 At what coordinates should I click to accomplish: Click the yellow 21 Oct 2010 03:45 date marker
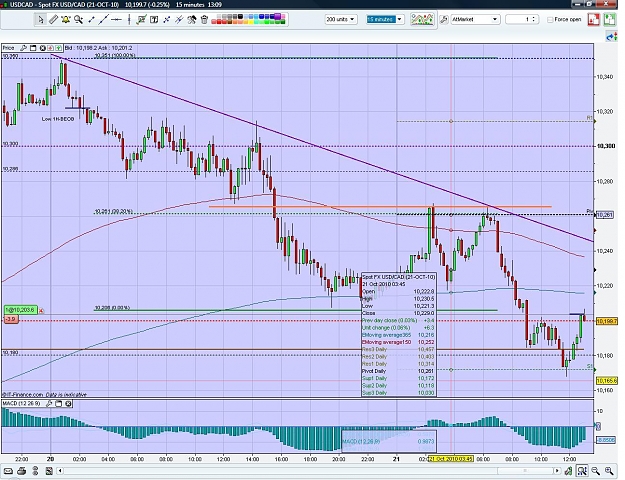pyautogui.click(x=451, y=459)
